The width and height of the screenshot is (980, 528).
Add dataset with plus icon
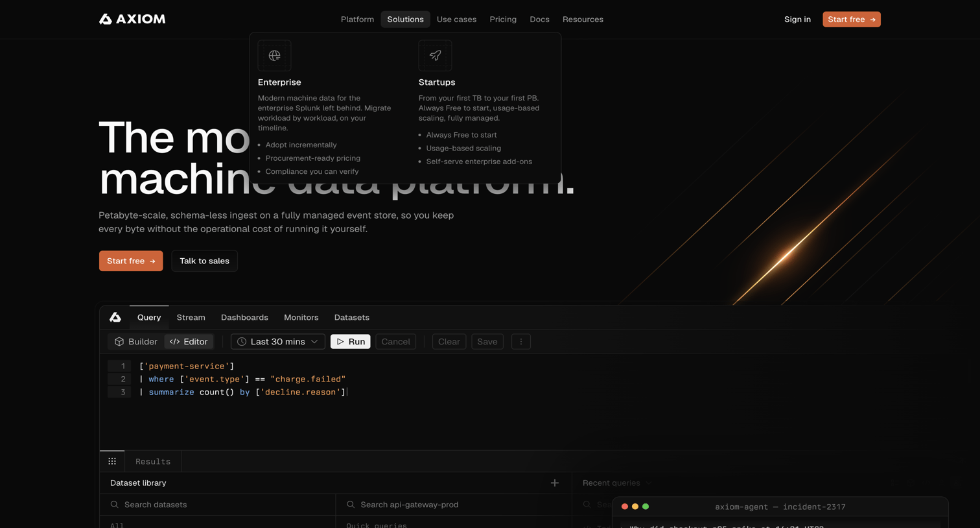click(x=554, y=483)
